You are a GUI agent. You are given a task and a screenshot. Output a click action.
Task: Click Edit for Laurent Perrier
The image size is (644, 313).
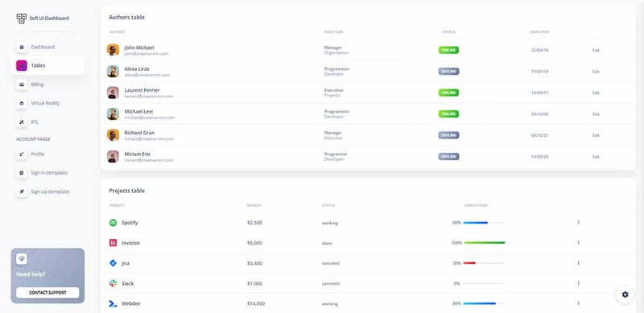coord(596,93)
